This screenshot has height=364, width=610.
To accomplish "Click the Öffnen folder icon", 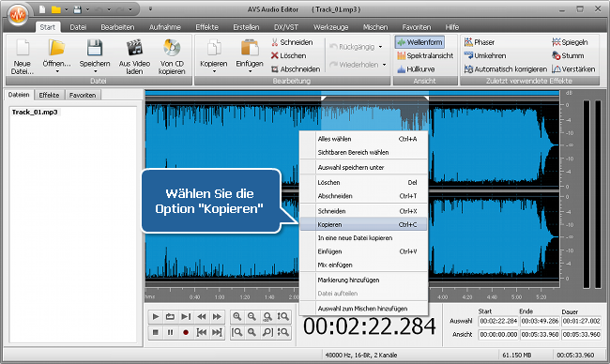I will (x=57, y=48).
